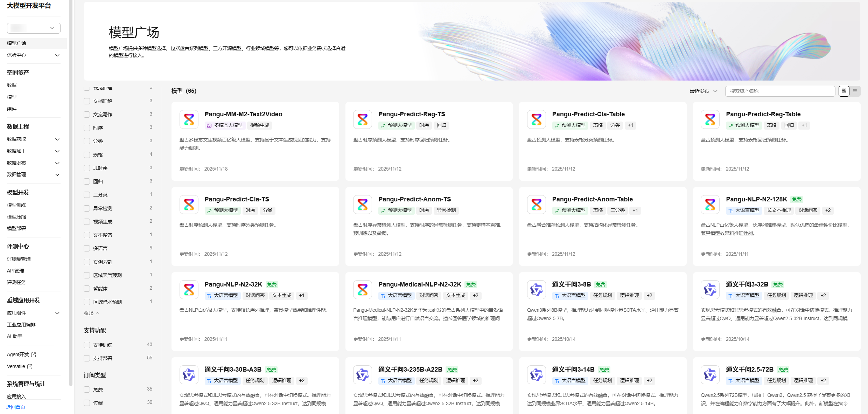Click the 通义千问3-8B model logo
This screenshot has height=414, width=868.
click(536, 290)
